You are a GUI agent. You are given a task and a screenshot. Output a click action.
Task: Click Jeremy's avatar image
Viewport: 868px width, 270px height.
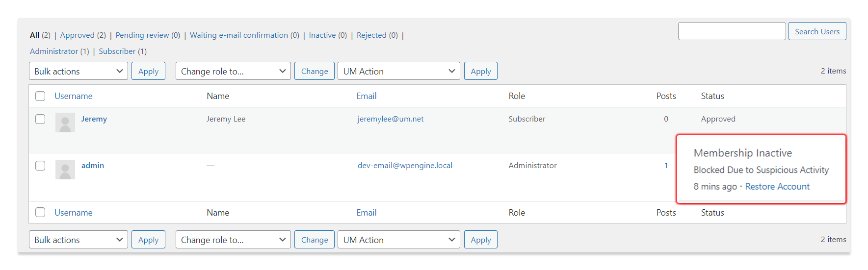coord(65,123)
